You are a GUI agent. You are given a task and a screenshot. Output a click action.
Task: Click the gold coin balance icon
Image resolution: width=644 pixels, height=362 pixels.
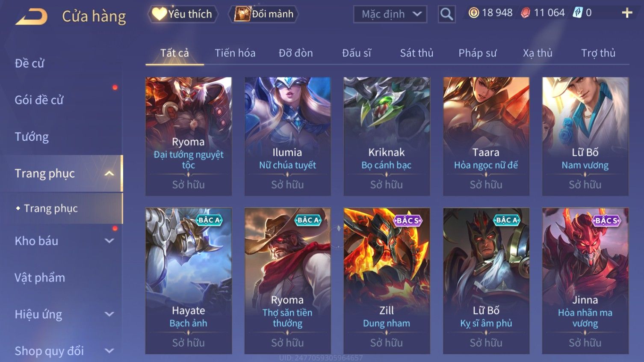click(x=474, y=13)
